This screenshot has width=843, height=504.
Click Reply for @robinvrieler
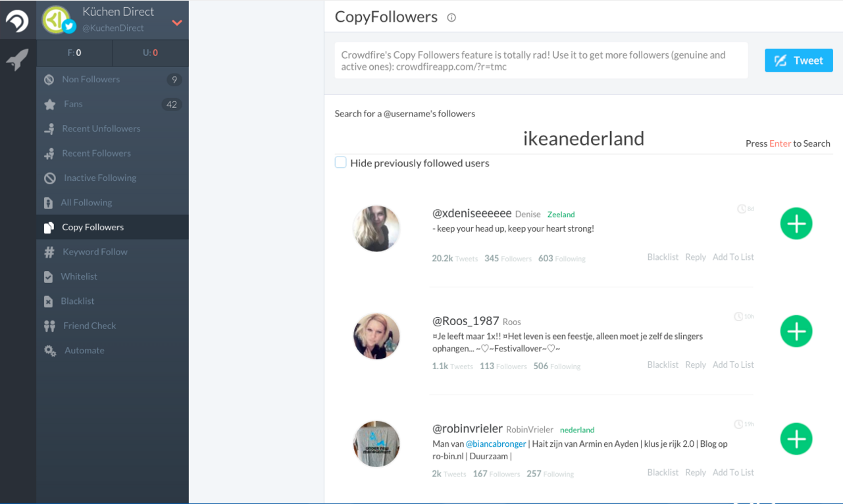click(x=696, y=472)
